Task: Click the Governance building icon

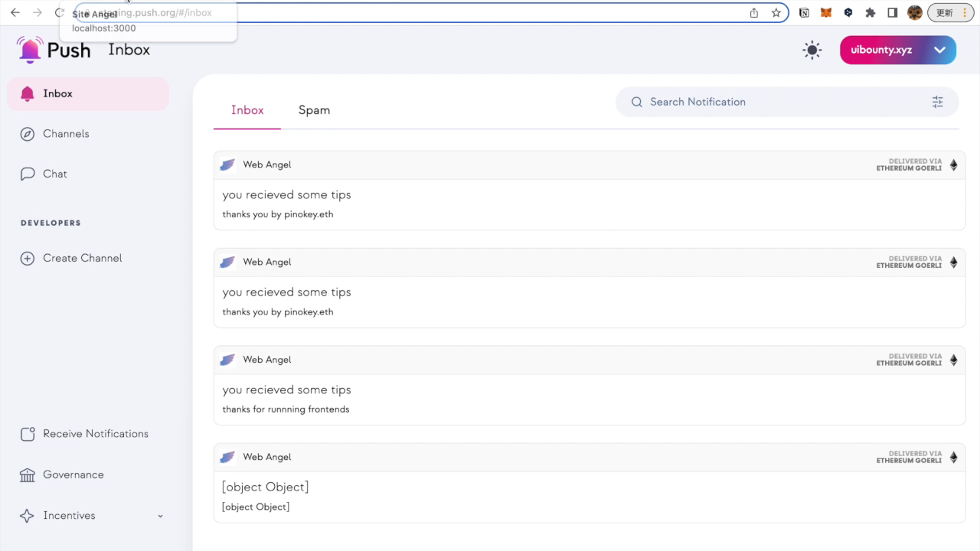Action: point(28,475)
